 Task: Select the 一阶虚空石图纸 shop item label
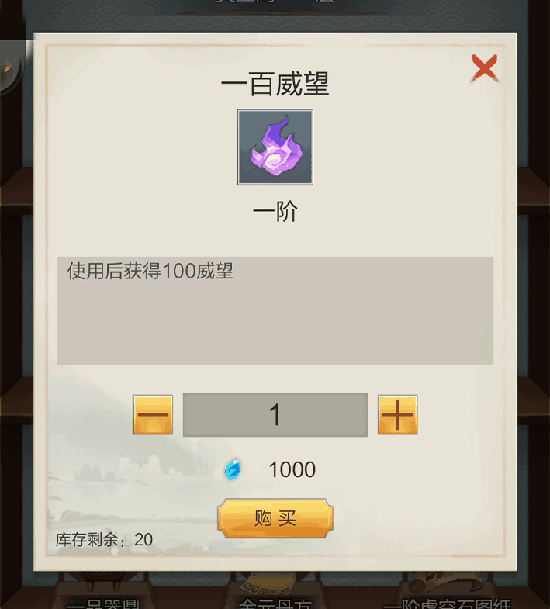(x=447, y=603)
